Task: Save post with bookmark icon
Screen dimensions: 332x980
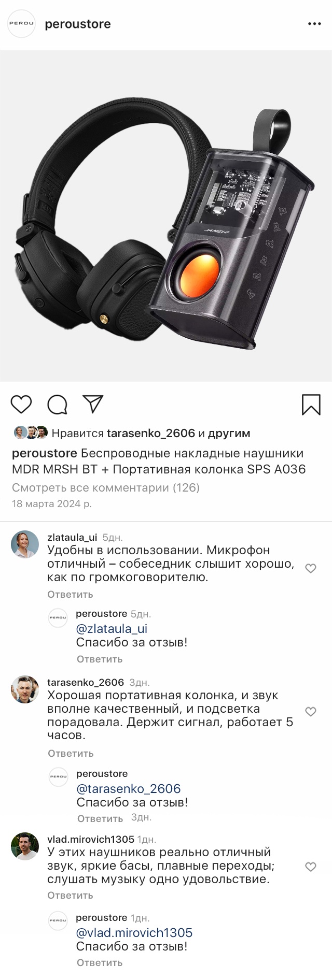Action: click(x=311, y=405)
